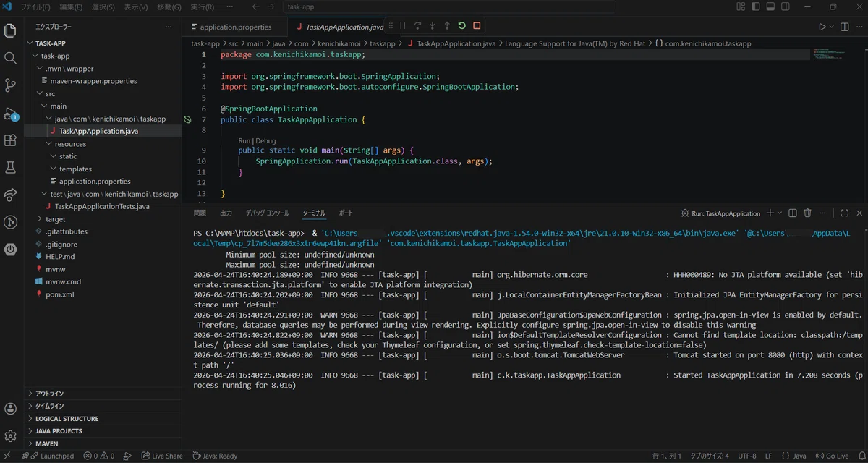Open the Explorer view in activity bar
868x463 pixels.
tap(10, 30)
